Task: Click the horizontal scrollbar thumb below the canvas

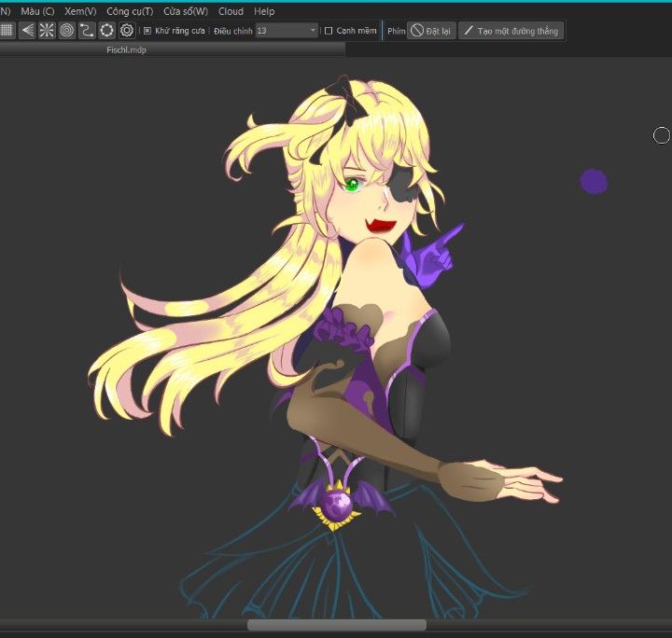Action: (337, 625)
